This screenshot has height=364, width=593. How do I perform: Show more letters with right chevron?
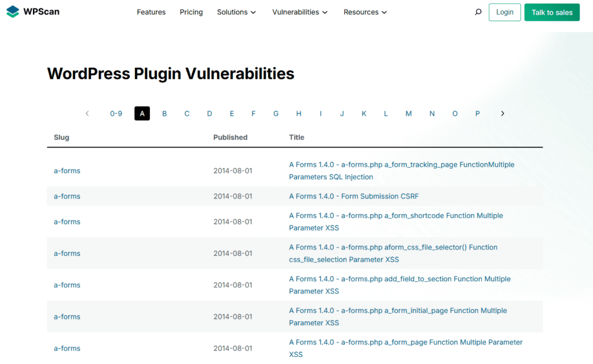tap(503, 113)
